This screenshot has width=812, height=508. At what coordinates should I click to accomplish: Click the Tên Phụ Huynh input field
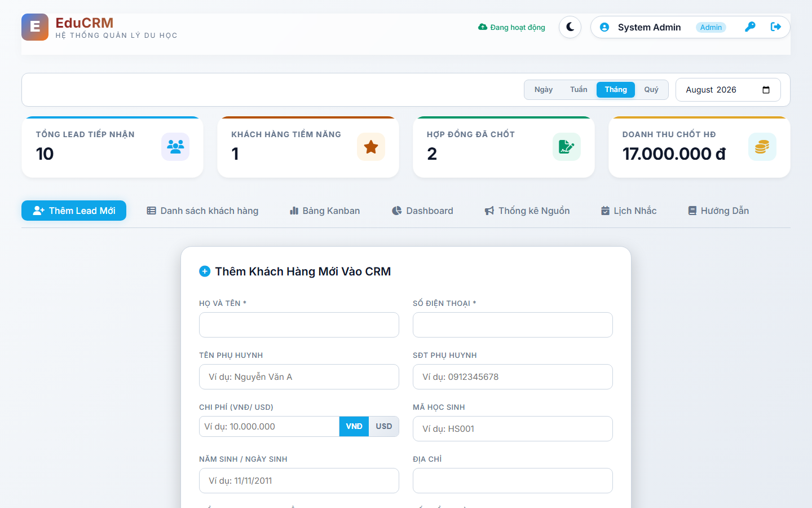click(x=299, y=377)
